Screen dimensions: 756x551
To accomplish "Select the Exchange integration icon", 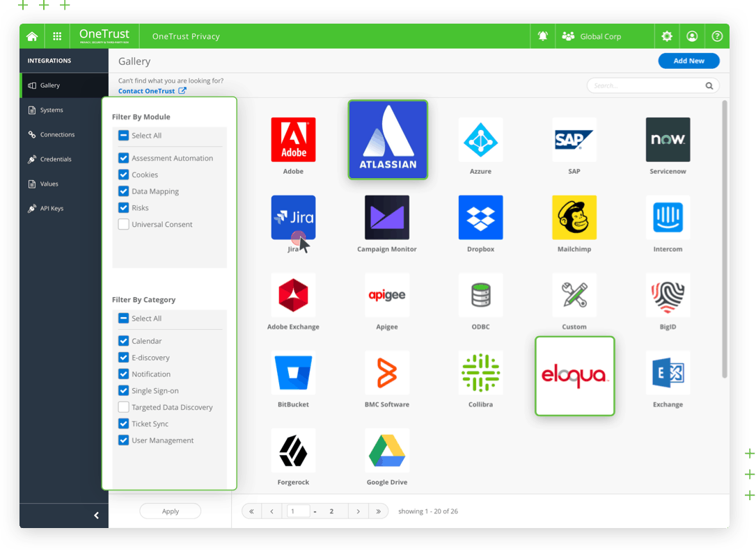I will point(668,372).
